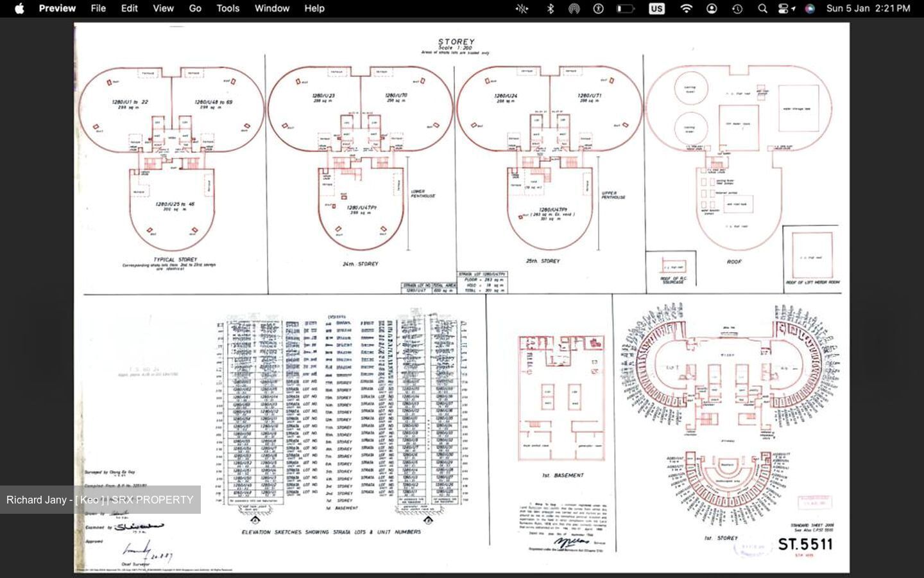Open the File menu

98,8
